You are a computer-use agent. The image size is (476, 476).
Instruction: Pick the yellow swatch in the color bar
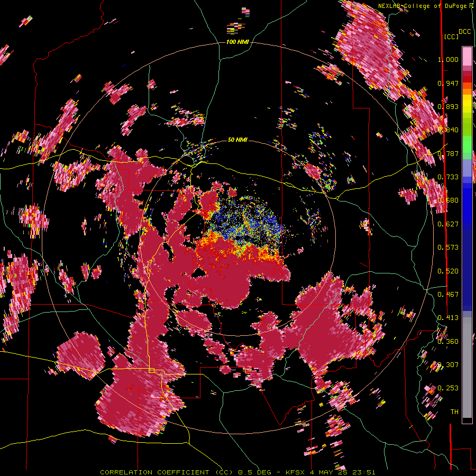[x=467, y=104]
